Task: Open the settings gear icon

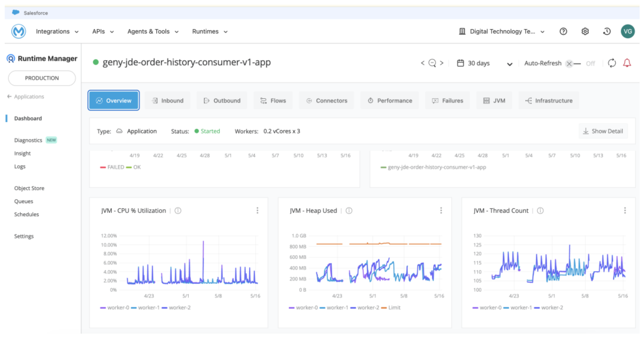Action: [585, 31]
